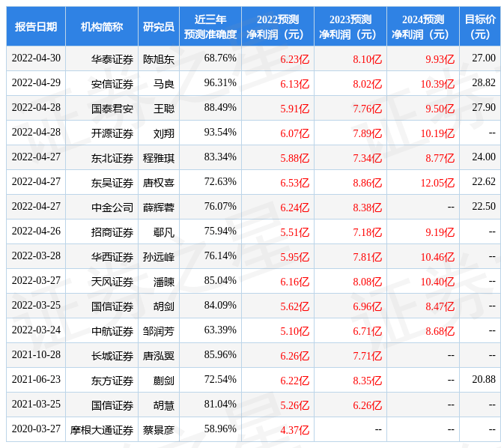Click researcher name 马良
Screen dimensions: 501x448
(164, 84)
